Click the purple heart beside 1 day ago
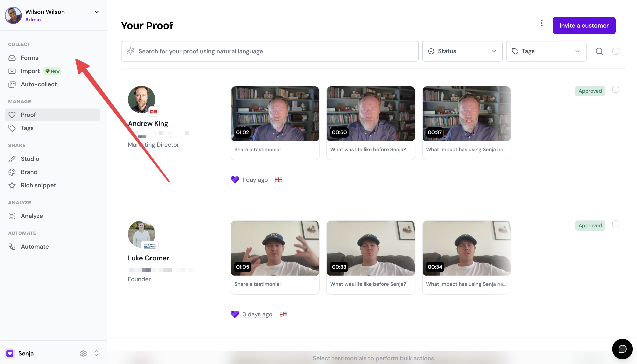This screenshot has width=637, height=364. pyautogui.click(x=235, y=179)
